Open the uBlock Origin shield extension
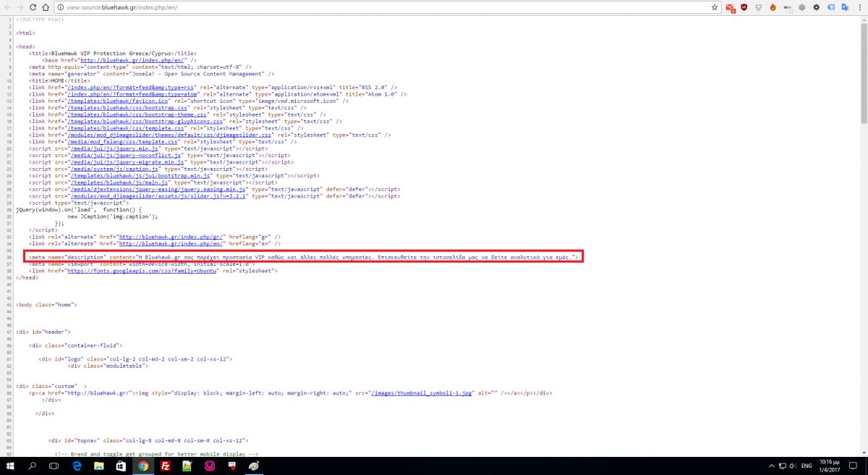Screen dimensions: 868x475 [744, 7]
